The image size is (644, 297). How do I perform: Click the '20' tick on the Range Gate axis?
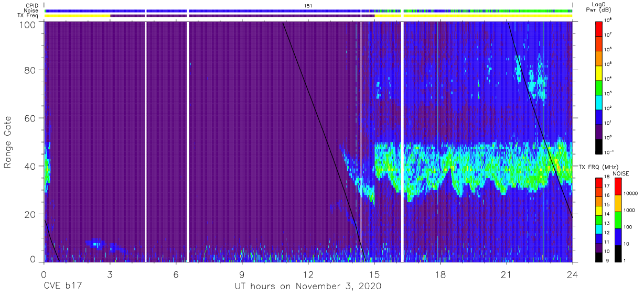[30, 214]
